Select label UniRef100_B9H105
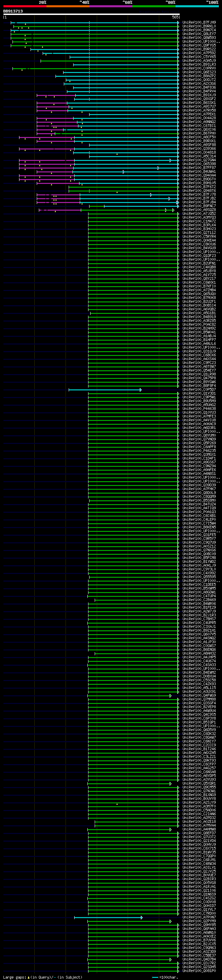222x980 pixels. click(199, 183)
